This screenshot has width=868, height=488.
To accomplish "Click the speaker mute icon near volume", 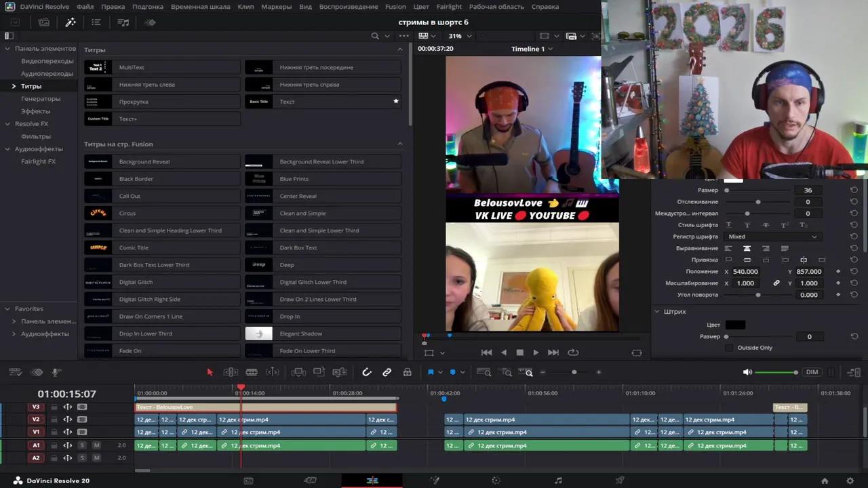I will click(x=747, y=372).
